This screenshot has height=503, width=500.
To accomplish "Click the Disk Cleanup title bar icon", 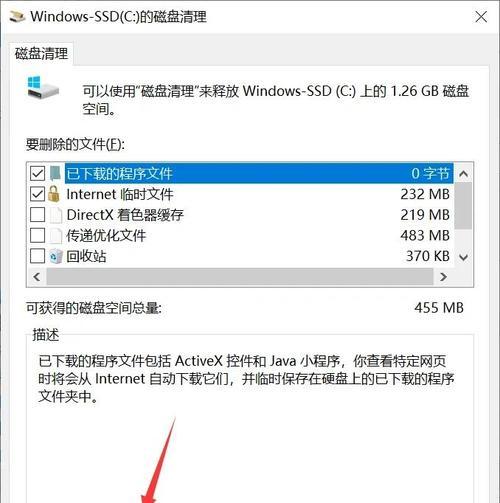I will (x=17, y=17).
